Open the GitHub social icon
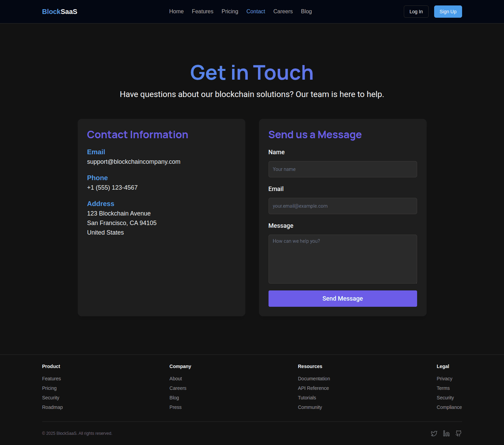This screenshot has width=504, height=445. [x=458, y=433]
